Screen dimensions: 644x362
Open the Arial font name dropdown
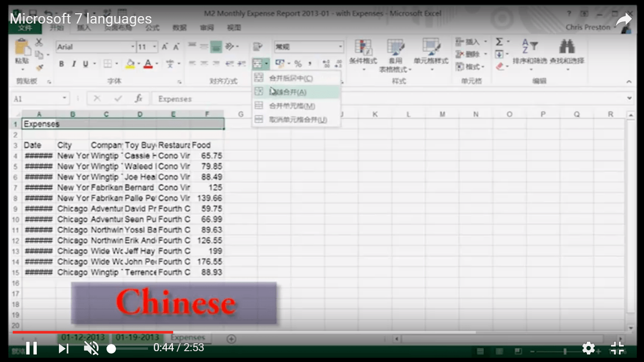click(133, 47)
